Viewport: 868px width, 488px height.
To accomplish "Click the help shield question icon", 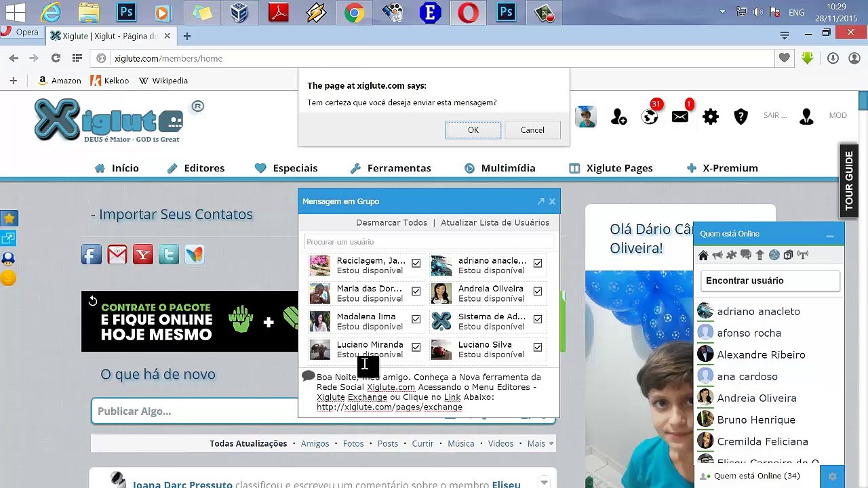I will pyautogui.click(x=741, y=117).
